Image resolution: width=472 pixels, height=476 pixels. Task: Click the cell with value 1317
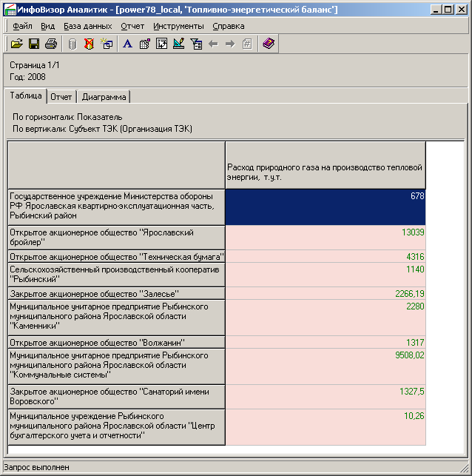click(326, 343)
